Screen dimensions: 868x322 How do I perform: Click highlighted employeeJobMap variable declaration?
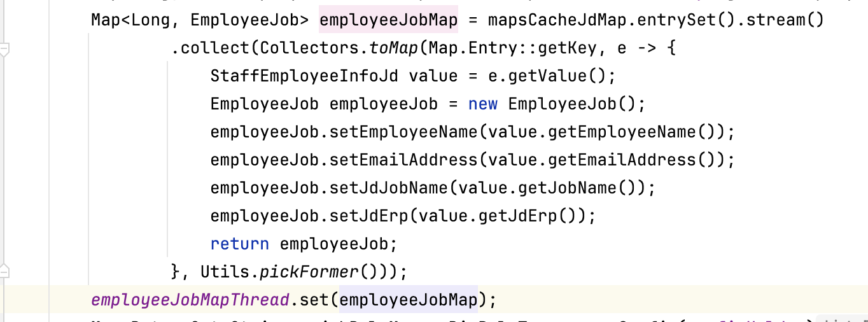(388, 20)
